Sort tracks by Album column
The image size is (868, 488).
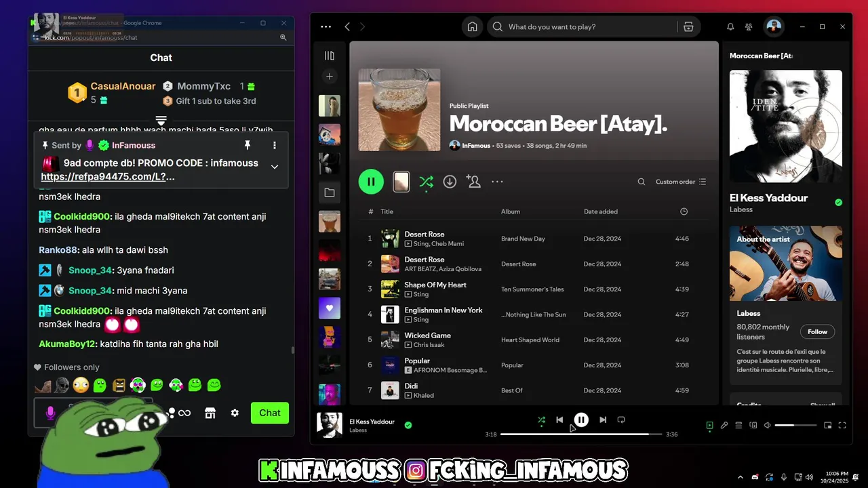[x=511, y=211]
